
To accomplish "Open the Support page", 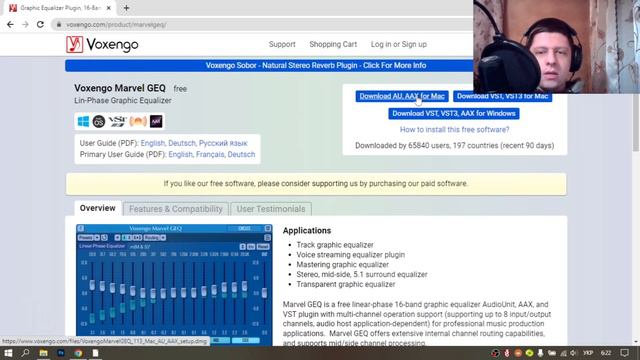I will (282, 44).
